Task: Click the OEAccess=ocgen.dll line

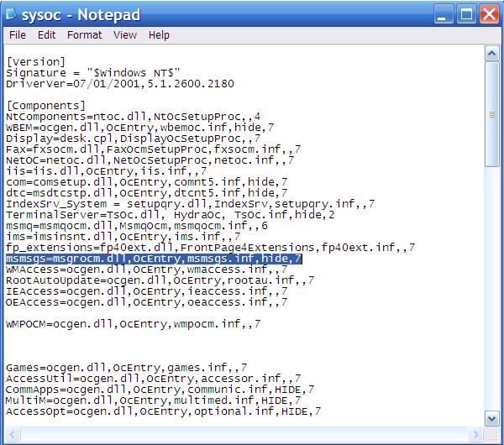Action: point(146,302)
